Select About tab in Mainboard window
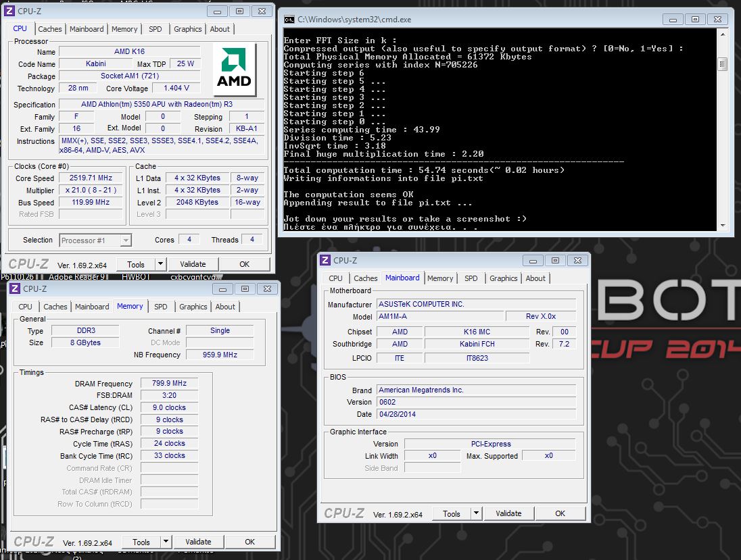Viewport: 741px width, 560px height. click(535, 278)
